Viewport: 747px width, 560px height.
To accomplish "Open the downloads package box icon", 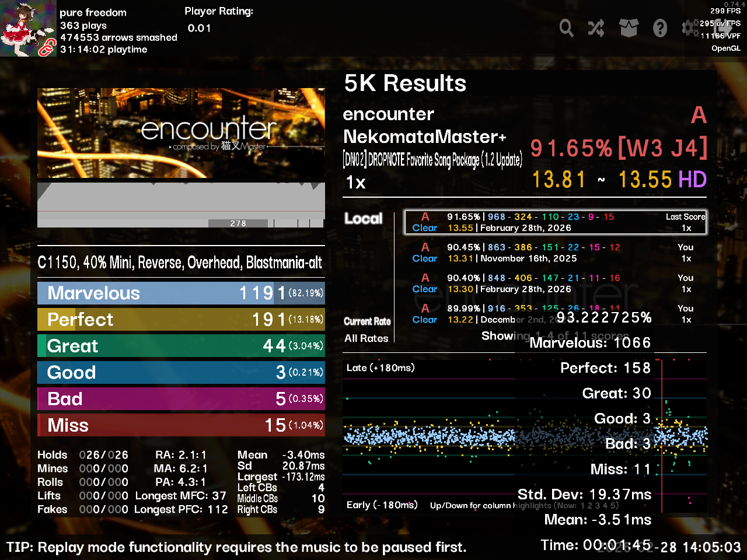I will (x=629, y=27).
